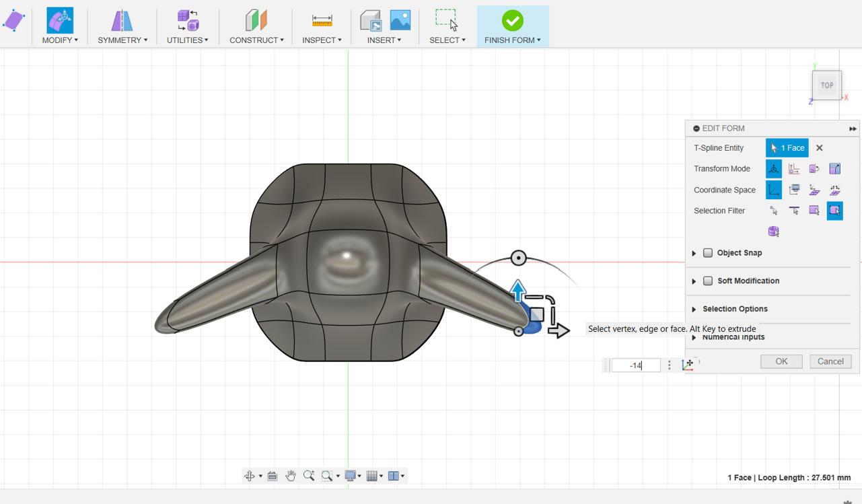862x504 pixels.
Task: Click the Look At icon in navigation bar
Action: point(273,476)
